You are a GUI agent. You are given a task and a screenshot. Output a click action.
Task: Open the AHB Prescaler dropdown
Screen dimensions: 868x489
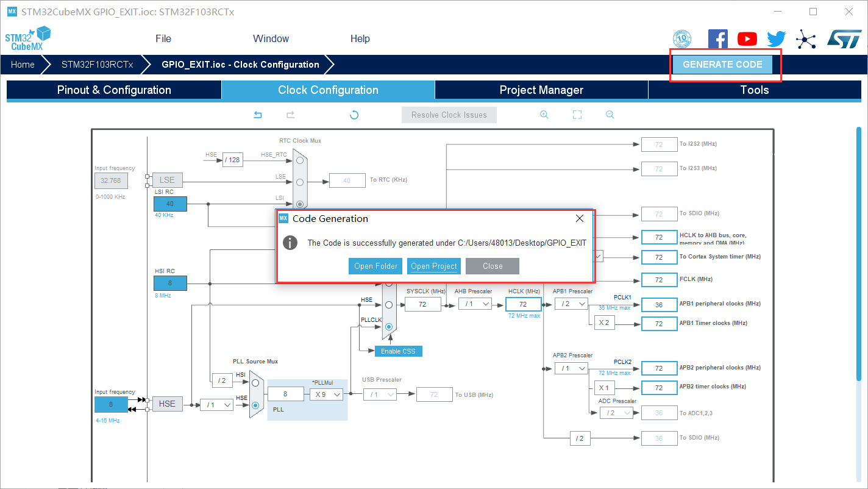(475, 304)
